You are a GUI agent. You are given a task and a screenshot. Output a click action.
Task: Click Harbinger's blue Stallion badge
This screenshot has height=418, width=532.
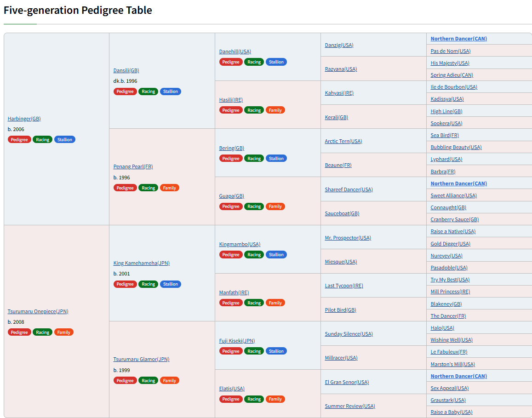pos(64,139)
